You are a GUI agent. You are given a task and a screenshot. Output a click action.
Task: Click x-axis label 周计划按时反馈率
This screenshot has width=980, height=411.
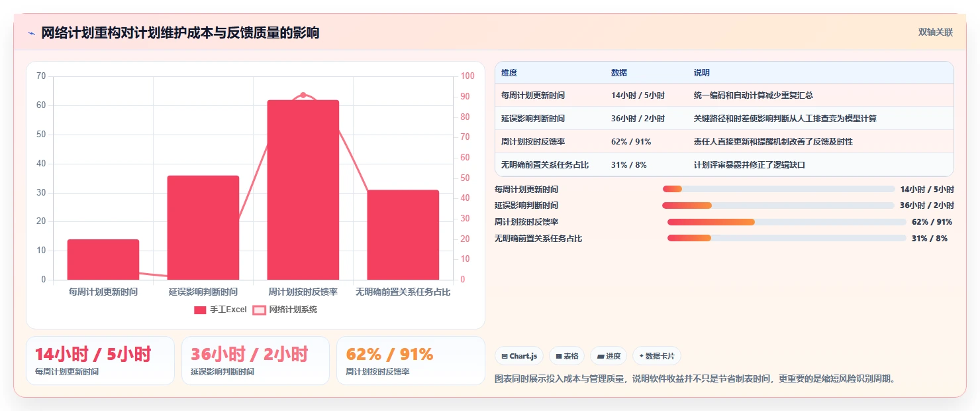303,292
